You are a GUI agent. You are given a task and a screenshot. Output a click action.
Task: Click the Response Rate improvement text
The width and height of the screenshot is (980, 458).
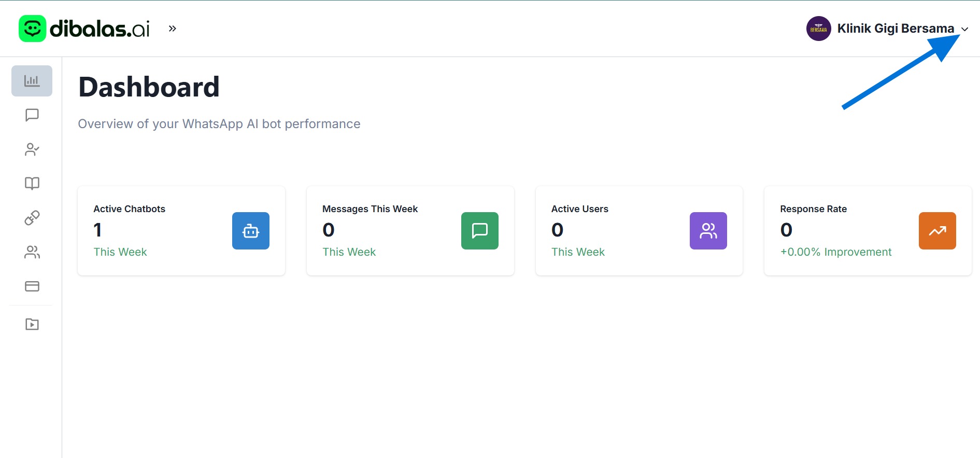[x=835, y=252]
